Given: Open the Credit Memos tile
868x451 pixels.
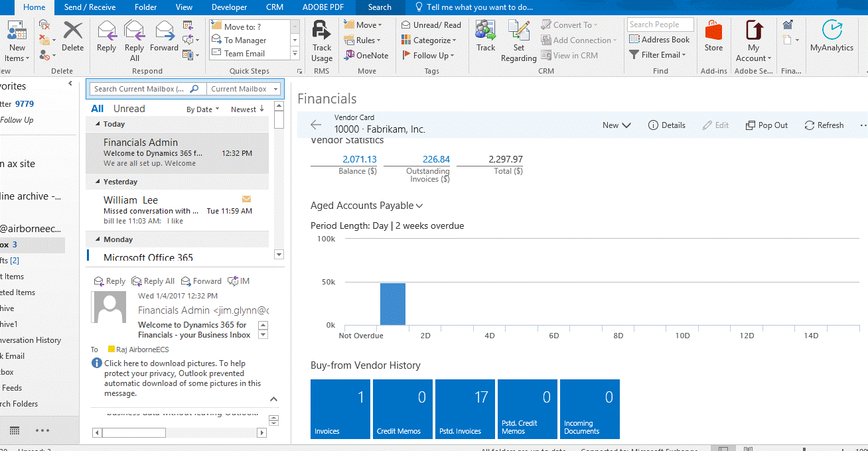Looking at the screenshot, I should point(403,409).
